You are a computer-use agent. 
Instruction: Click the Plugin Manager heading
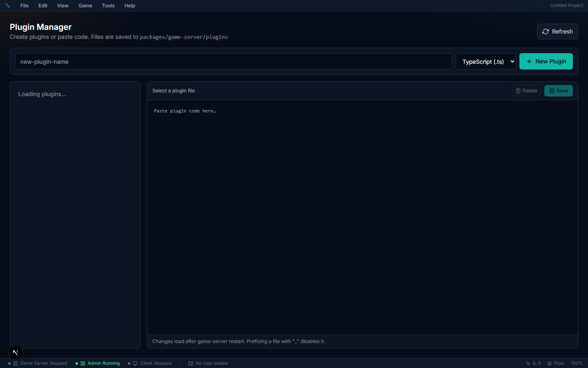pyautogui.click(x=40, y=27)
